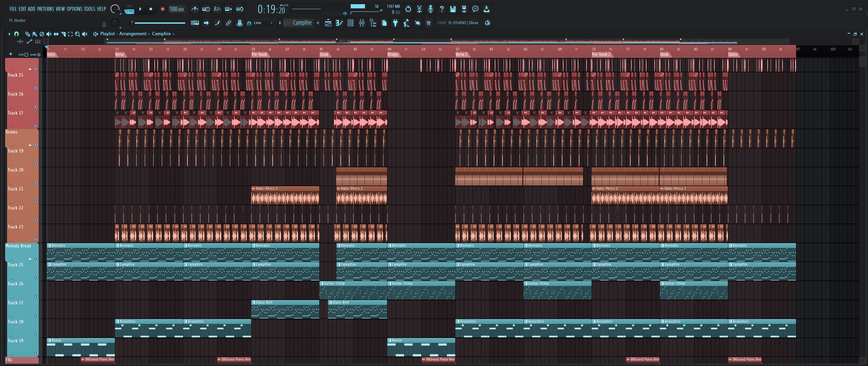The image size is (868, 366).
Task: Toggle the link note events icon
Action: pos(228,23)
